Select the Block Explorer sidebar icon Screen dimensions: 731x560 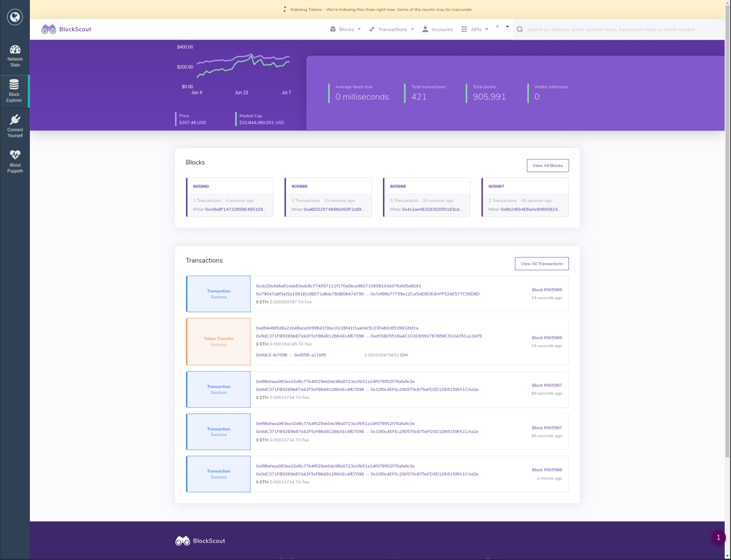15,85
